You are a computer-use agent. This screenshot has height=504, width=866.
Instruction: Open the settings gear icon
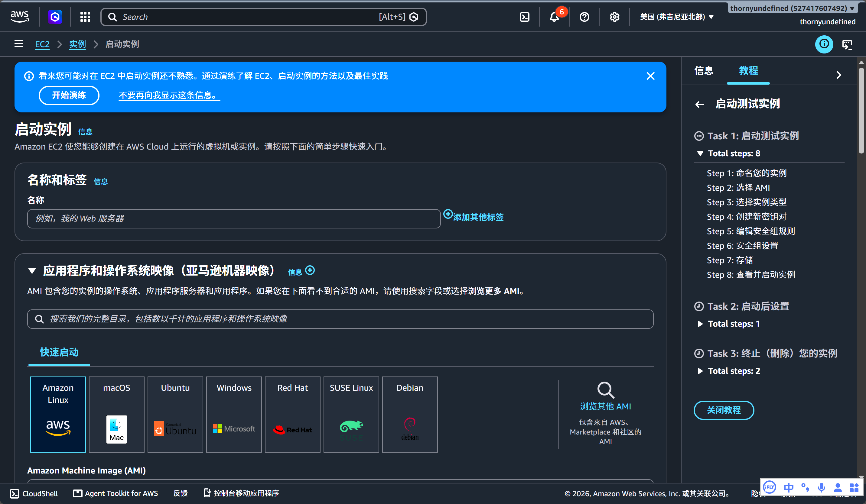coord(614,17)
